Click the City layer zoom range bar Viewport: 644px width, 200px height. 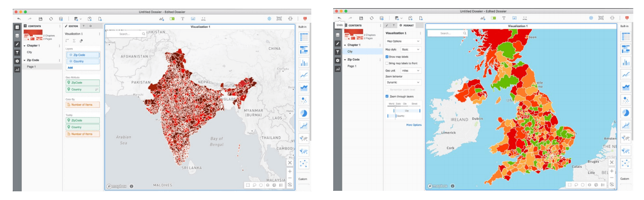click(407, 110)
